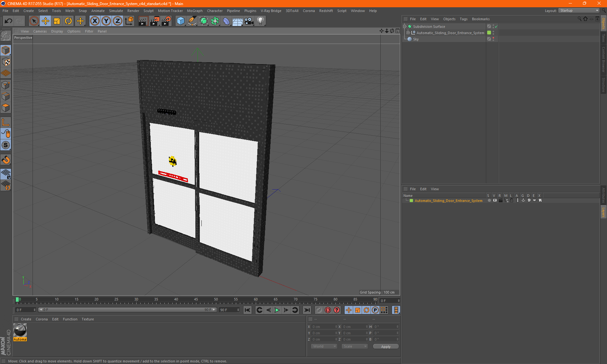This screenshot has width=607, height=364.
Task: Select the Automa material thumbnail
Action: click(x=20, y=331)
